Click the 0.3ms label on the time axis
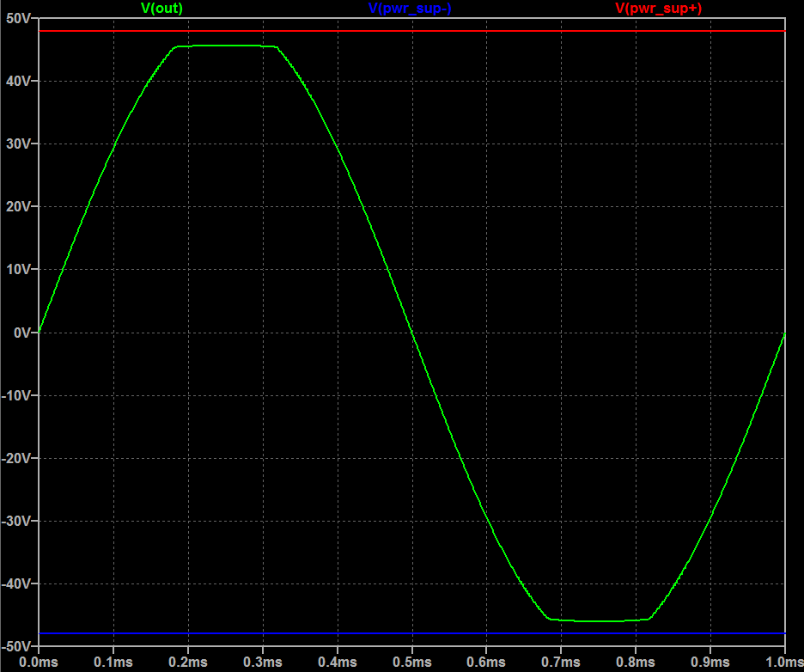 (263, 663)
